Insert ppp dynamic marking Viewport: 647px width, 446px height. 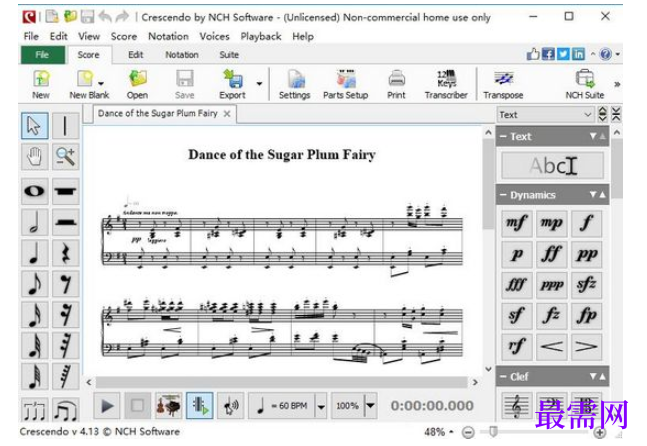552,285
